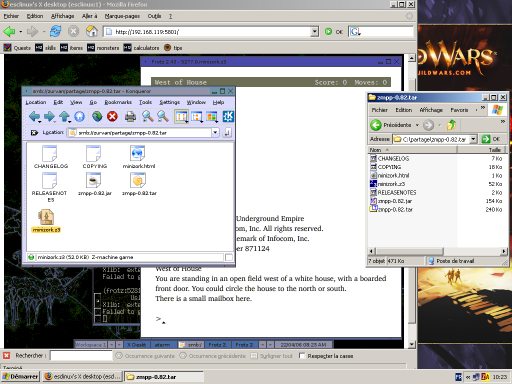Open Explorer Adresse dropdown arrow
The width and height of the screenshot is (512, 384).
473,139
